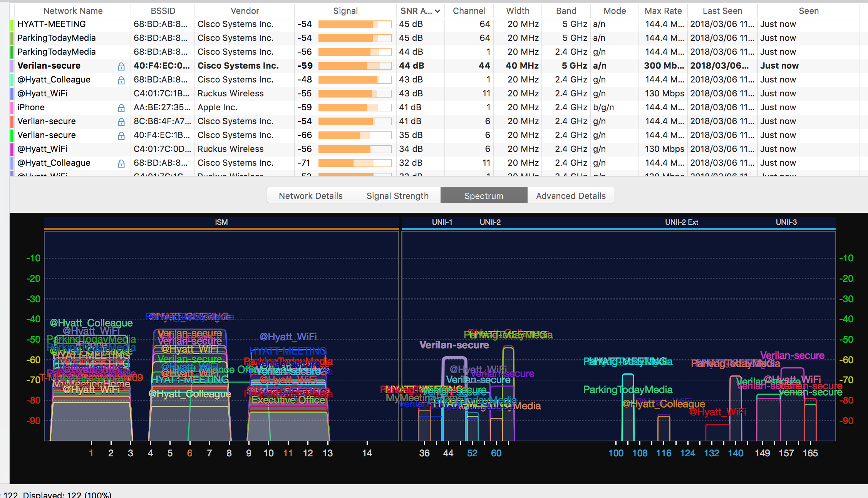Screen dimensions: 868x498
Task: Click lock icon on @Hyatt_Colleague -48 row
Action: click(x=121, y=80)
